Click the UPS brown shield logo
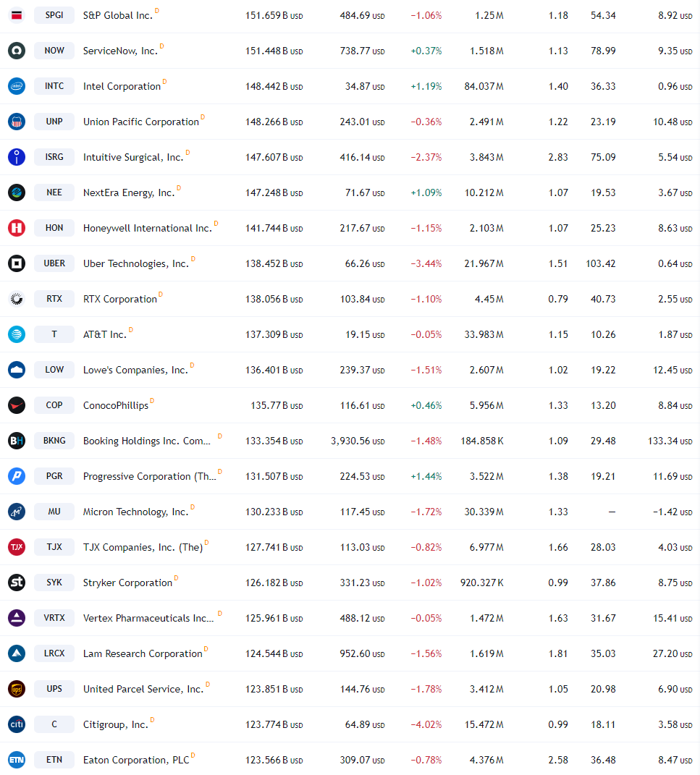The height and width of the screenshot is (775, 700). click(17, 689)
